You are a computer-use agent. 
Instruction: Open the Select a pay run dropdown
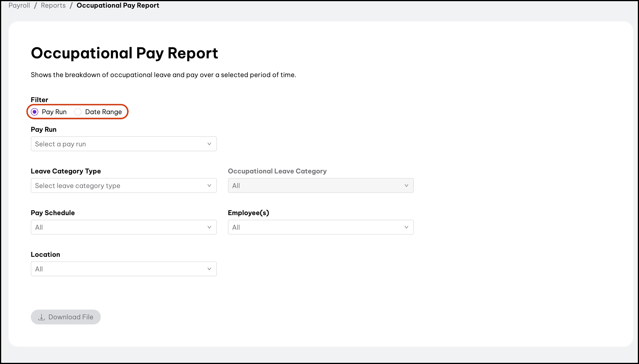pos(123,144)
